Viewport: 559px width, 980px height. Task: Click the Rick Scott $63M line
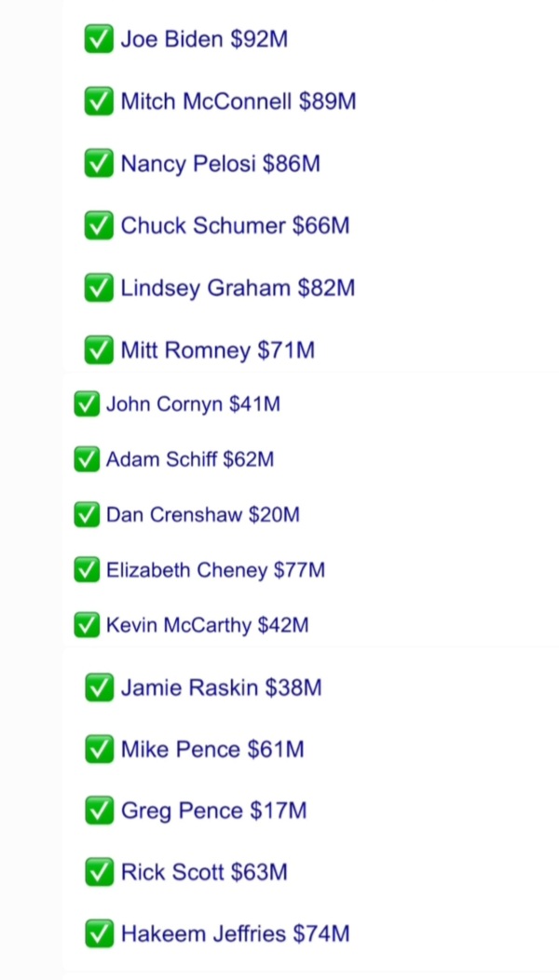tap(204, 873)
